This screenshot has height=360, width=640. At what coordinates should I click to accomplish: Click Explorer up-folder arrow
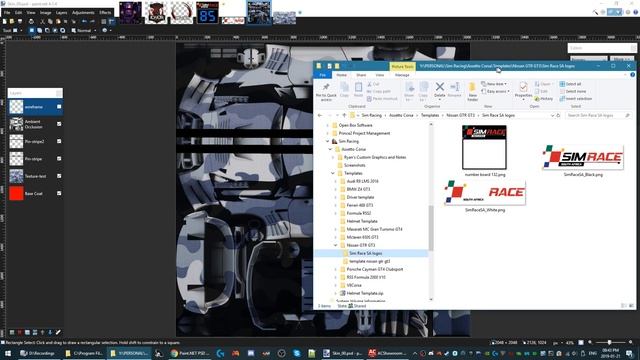[344, 116]
